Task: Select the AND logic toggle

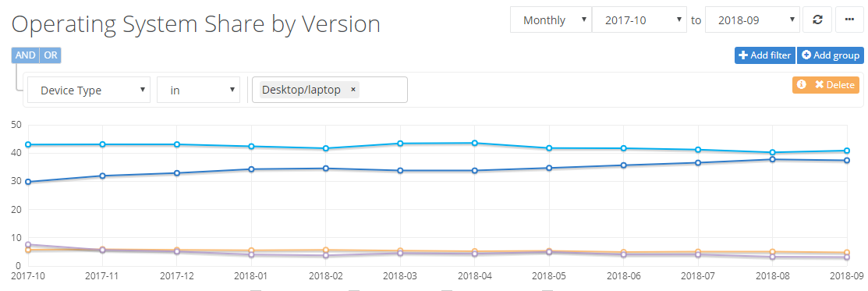Action: click(x=26, y=55)
